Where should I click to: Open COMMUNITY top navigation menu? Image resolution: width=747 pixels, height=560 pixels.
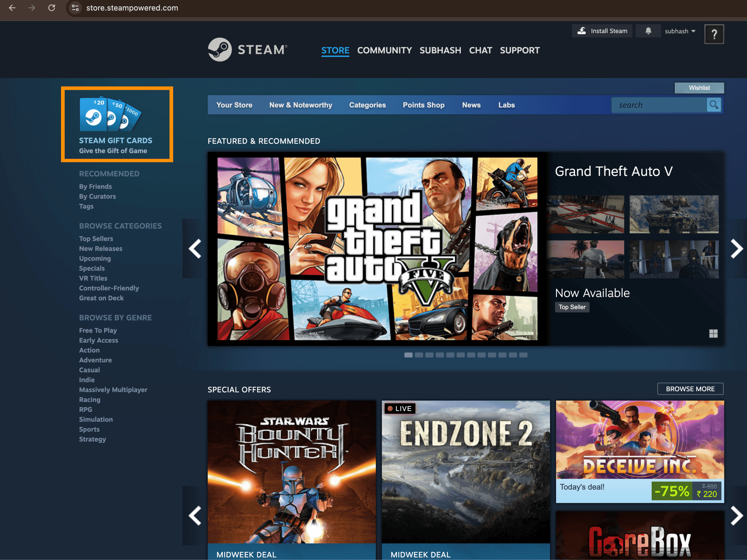(384, 50)
